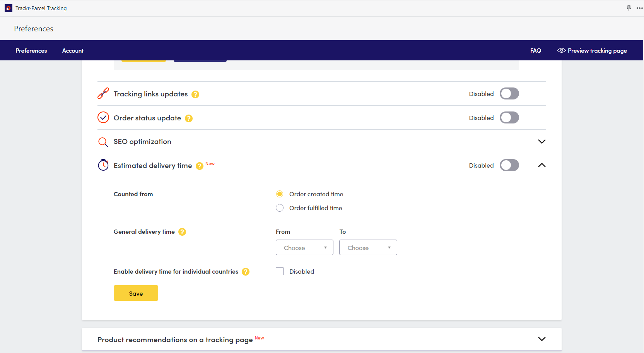
Task: Click help icon beside Estimated delivery time
Action: [200, 166]
